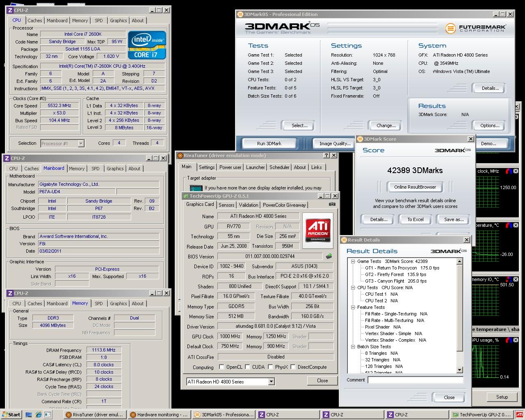This screenshot has height=420, width=525.
Task: Click Select button under Tests
Action: pos(299,126)
